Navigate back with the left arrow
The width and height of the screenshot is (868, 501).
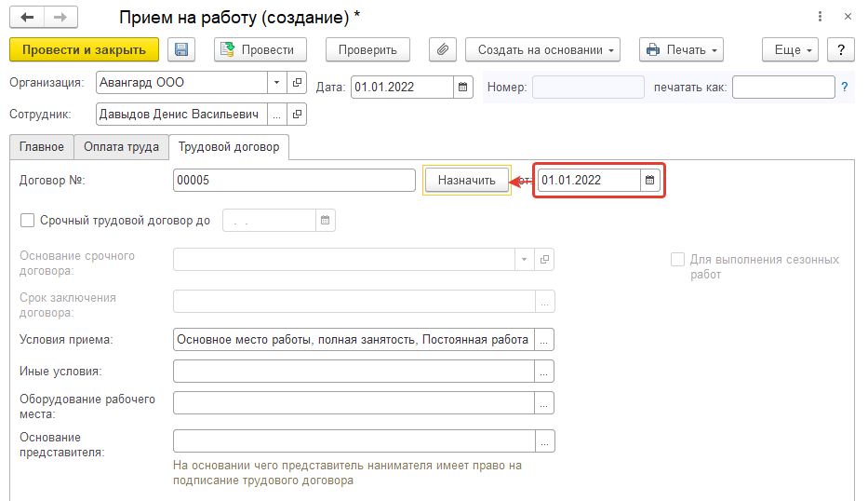[28, 18]
